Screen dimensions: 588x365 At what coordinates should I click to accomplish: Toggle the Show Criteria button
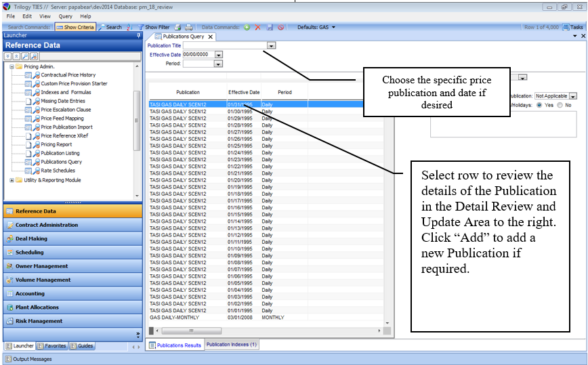[75, 27]
